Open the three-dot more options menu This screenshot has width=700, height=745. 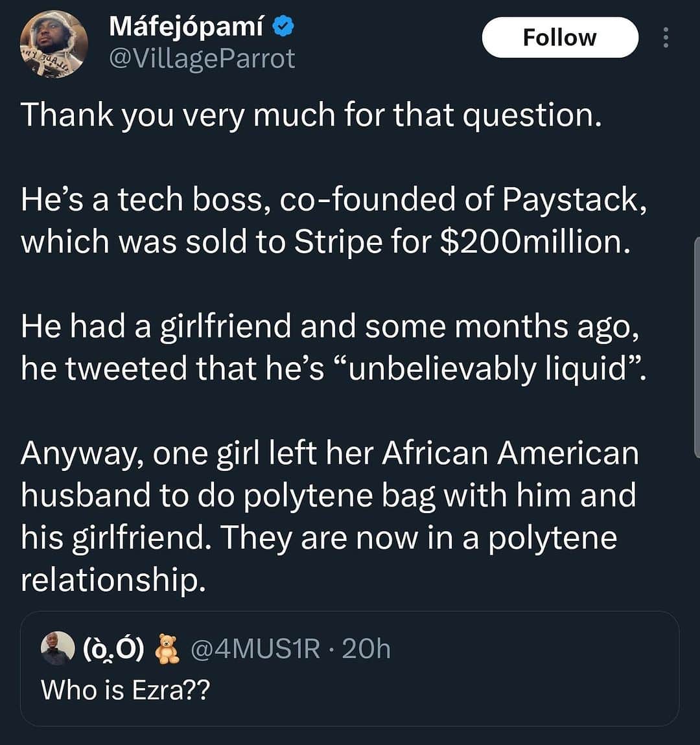click(x=666, y=38)
